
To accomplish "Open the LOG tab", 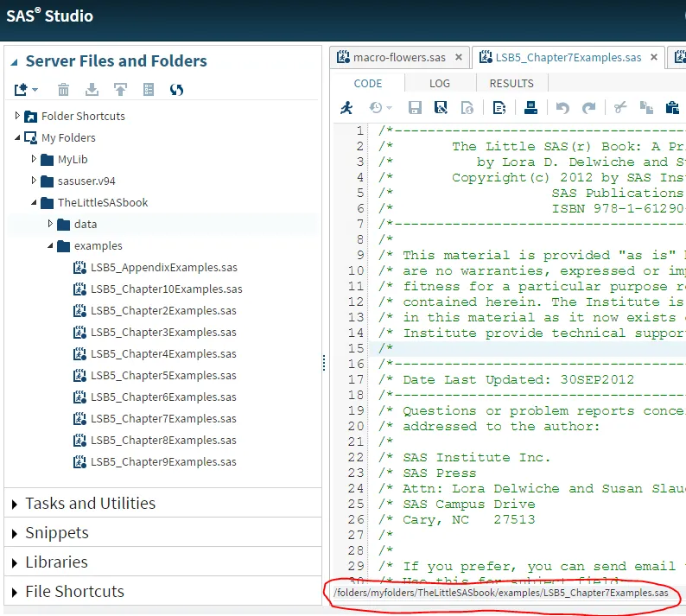I will 440,84.
